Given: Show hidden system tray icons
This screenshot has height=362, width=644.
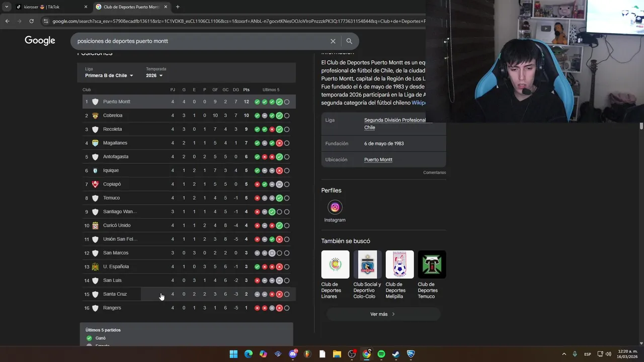Looking at the screenshot, I should click(x=564, y=354).
